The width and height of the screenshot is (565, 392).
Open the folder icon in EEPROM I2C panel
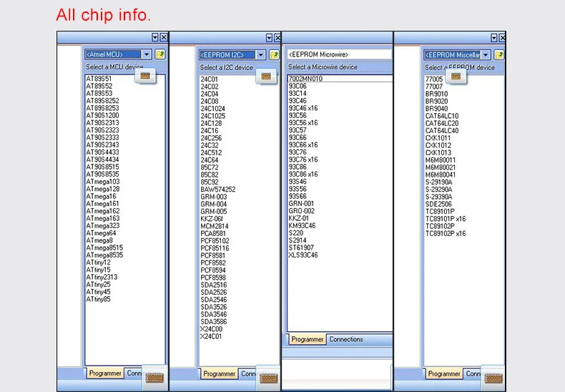[x=274, y=55]
